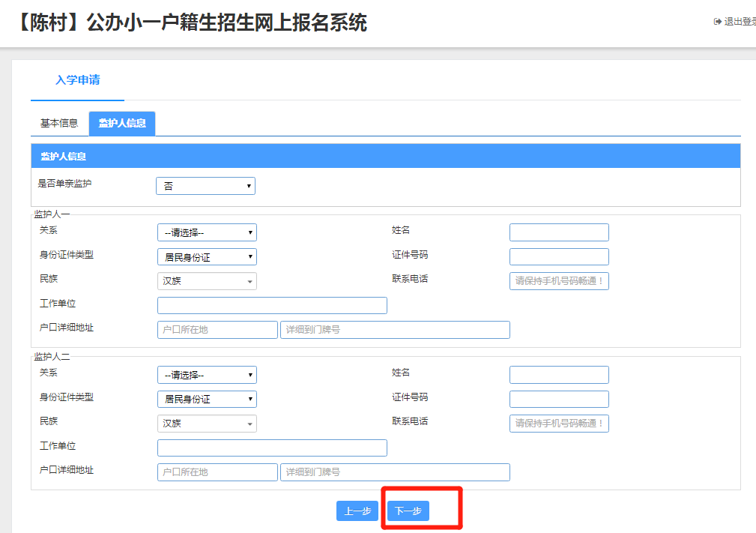Click 监护人二 姓名 input field
This screenshot has width=756, height=533.
click(559, 375)
